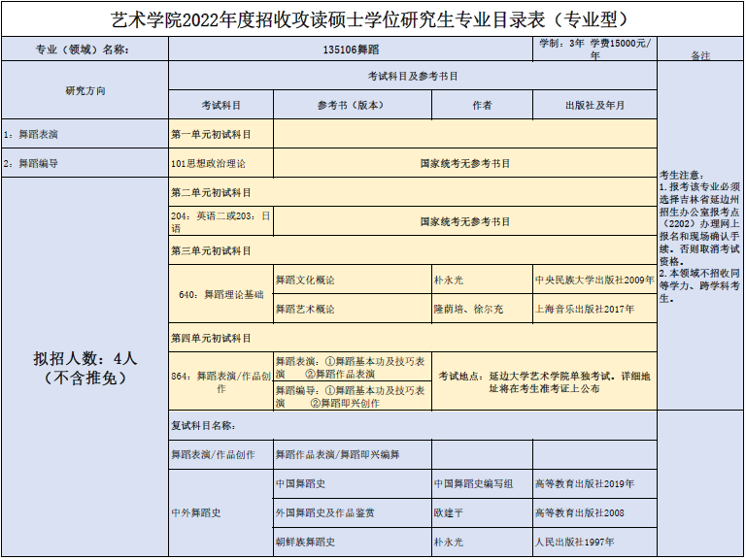
Task: Select the header 考试科目及参考书目
Action: click(413, 76)
